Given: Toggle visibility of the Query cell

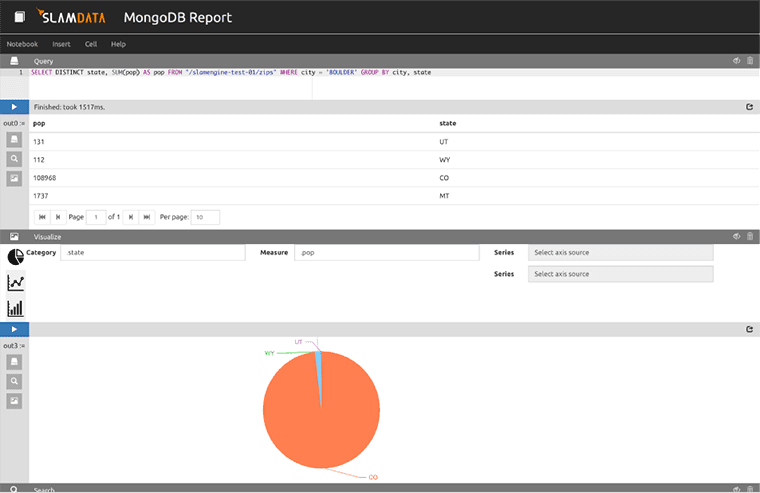Looking at the screenshot, I should [x=736, y=61].
